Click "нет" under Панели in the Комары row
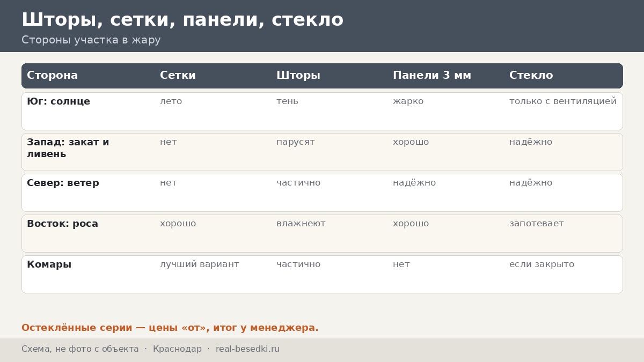 click(401, 264)
